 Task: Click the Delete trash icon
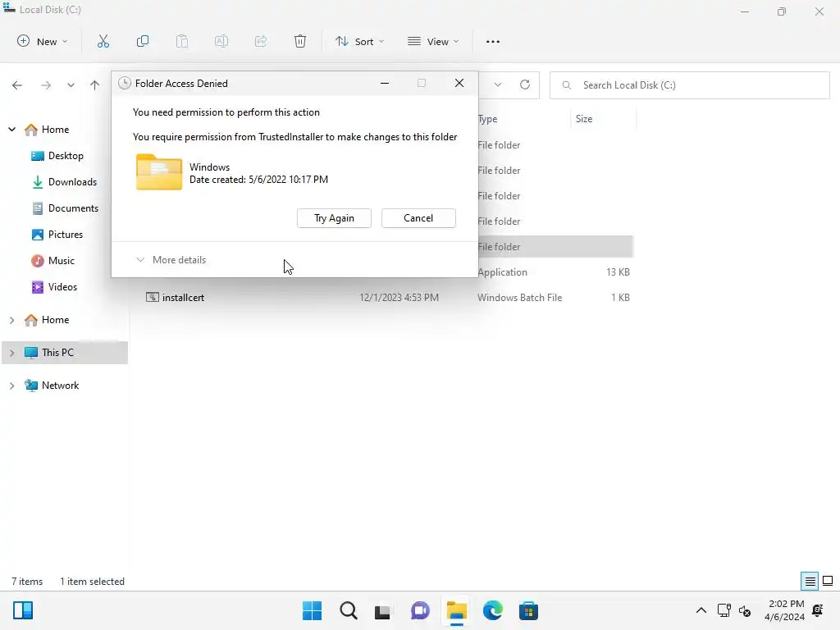(300, 41)
